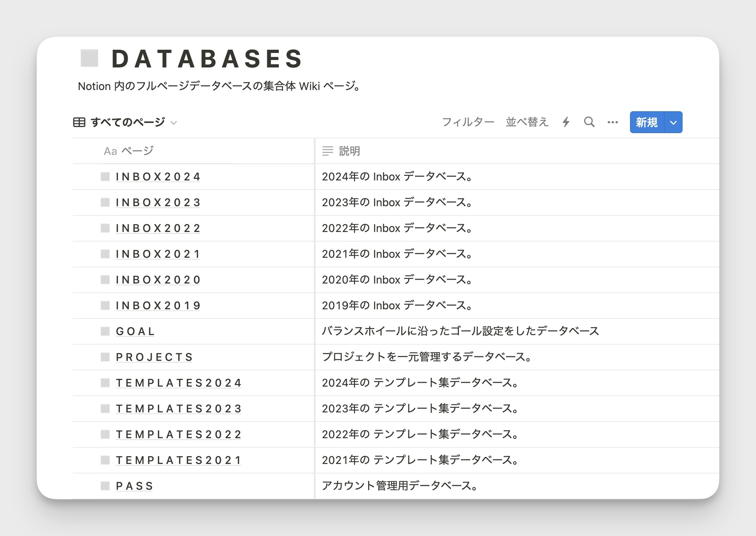Image resolution: width=756 pixels, height=536 pixels.
Task: Click the INBOX2019 row page icon
Action: pyautogui.click(x=105, y=305)
